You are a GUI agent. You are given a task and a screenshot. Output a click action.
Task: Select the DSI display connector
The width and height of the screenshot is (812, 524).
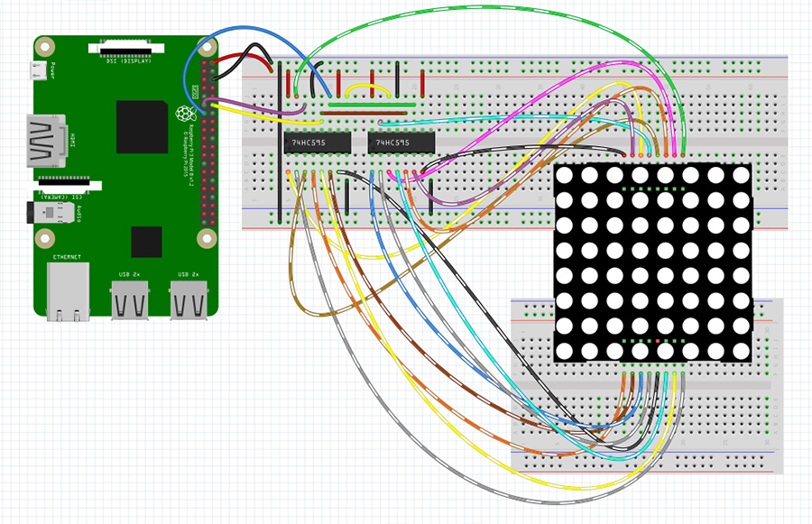(125, 50)
